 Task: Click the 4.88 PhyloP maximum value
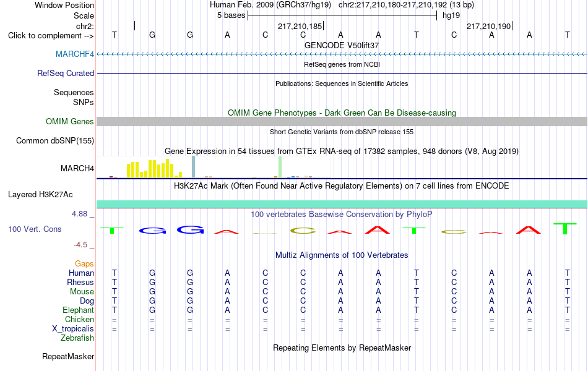[x=79, y=214]
